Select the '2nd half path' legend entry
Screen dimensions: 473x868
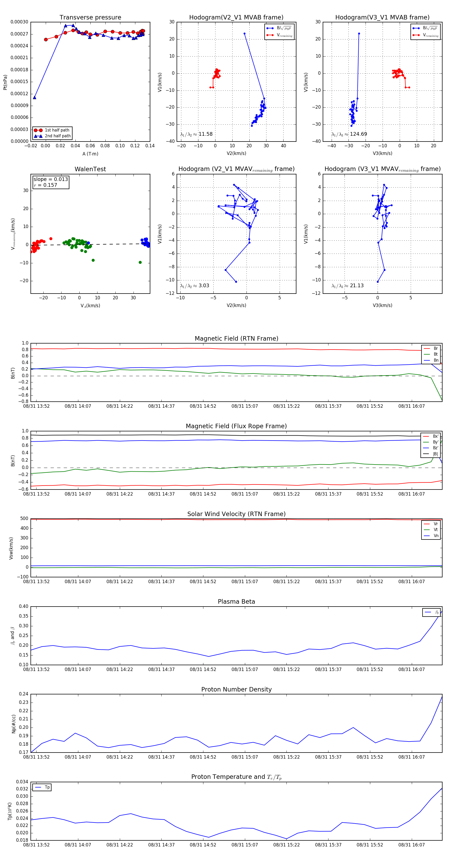point(52,136)
